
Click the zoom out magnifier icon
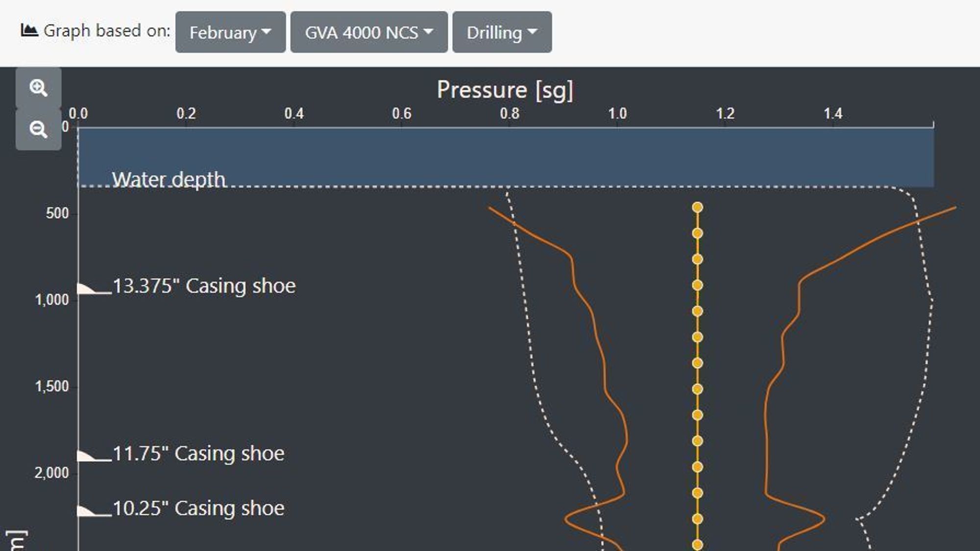(38, 130)
